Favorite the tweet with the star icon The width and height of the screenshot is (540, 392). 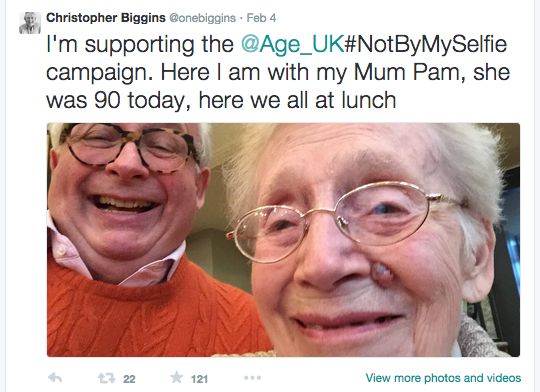[177, 377]
